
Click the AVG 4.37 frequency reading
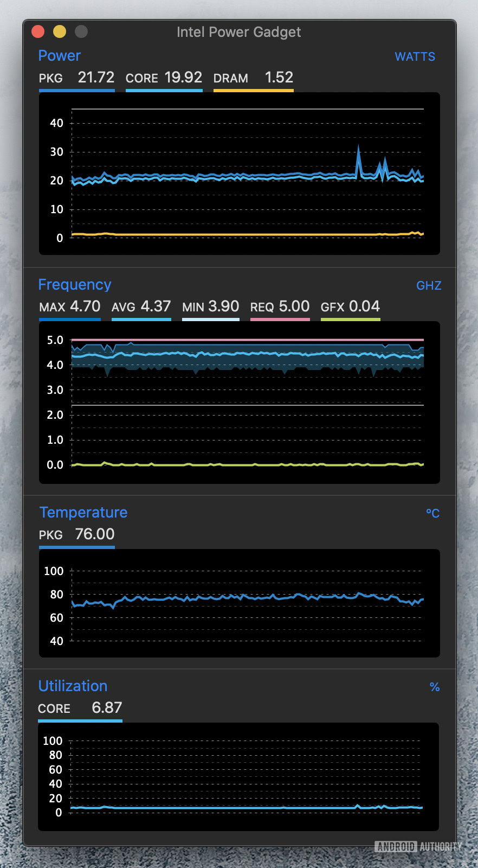(141, 307)
